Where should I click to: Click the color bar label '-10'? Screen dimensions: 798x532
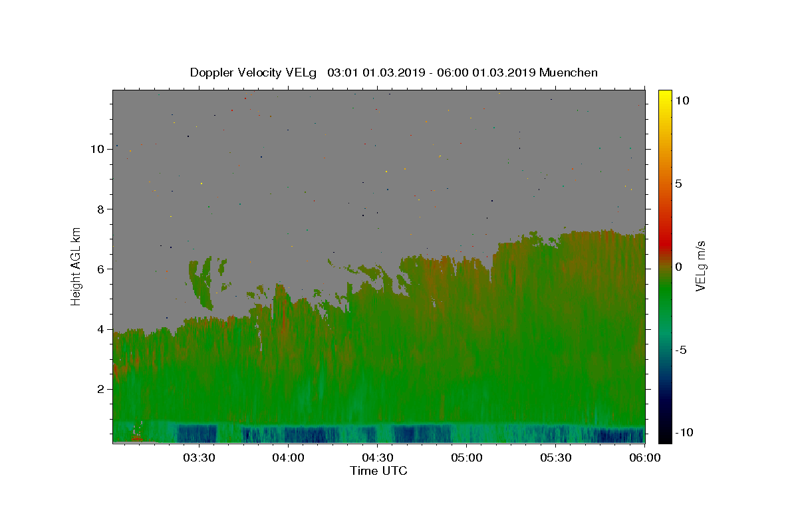point(684,433)
